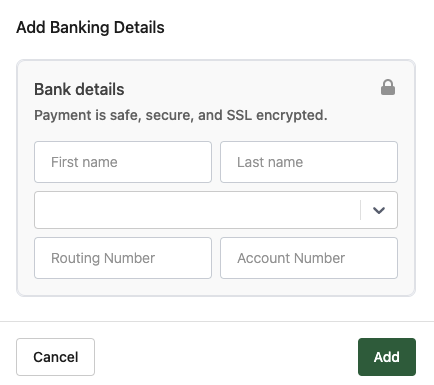Select the field below the dropdown labeled Routing Number
Screen dimensions: 434x385
pos(123,258)
